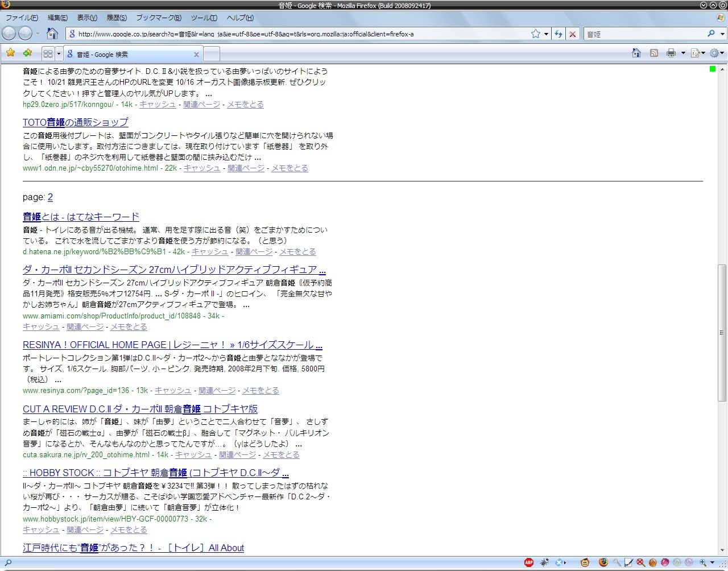Click the Firebug bug status icon
Screen dimensions: 728x571
click(545, 562)
